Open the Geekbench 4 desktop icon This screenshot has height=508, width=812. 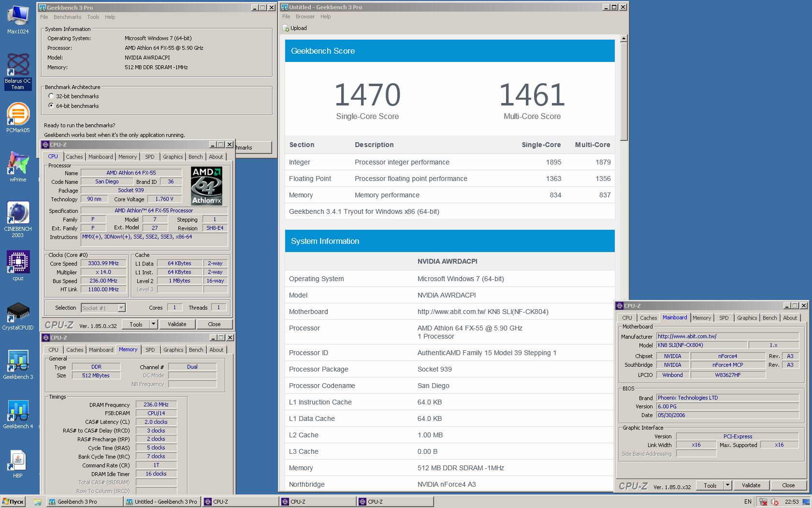pos(18,414)
